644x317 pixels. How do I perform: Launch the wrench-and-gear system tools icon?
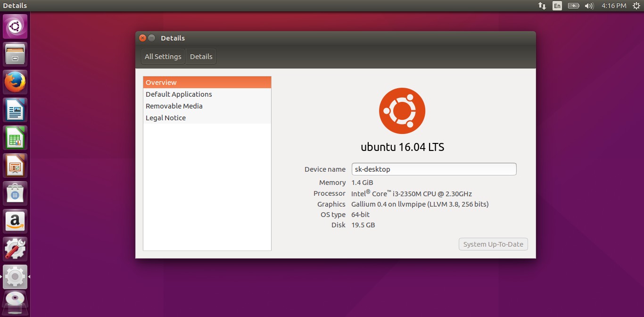(15, 249)
